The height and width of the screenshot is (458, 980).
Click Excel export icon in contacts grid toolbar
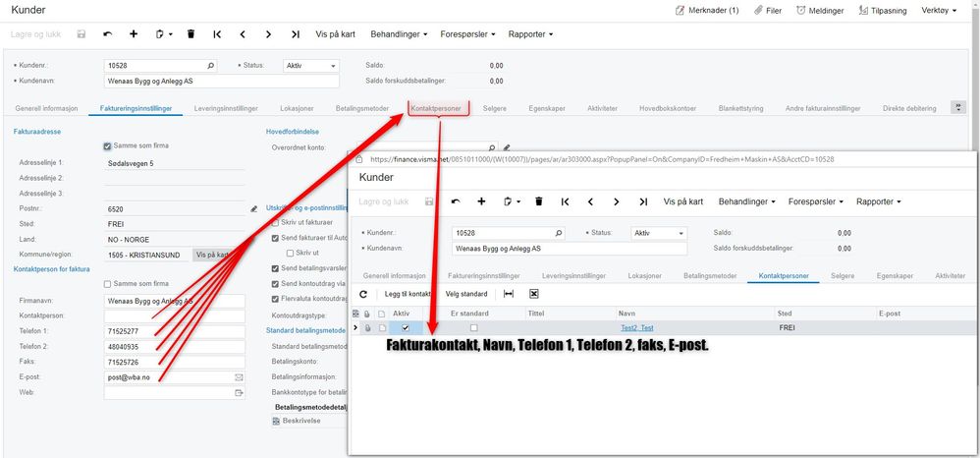pyautogui.click(x=534, y=294)
